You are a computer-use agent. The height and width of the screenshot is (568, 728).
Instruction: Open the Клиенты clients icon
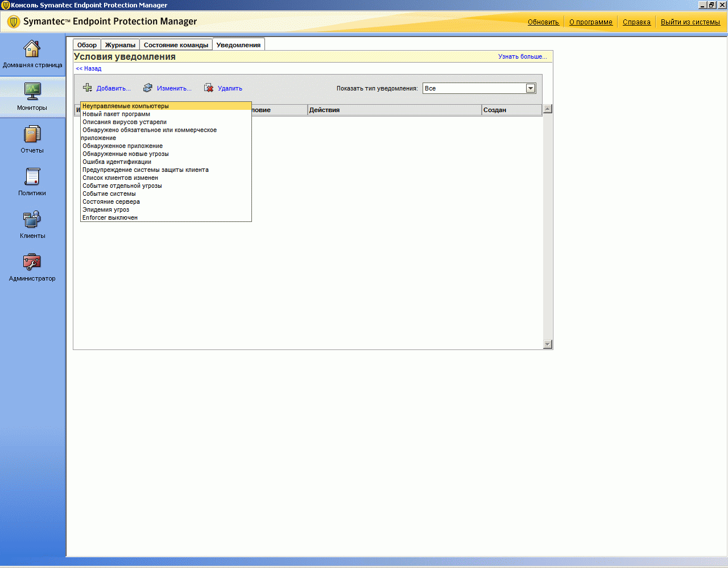coord(32,219)
